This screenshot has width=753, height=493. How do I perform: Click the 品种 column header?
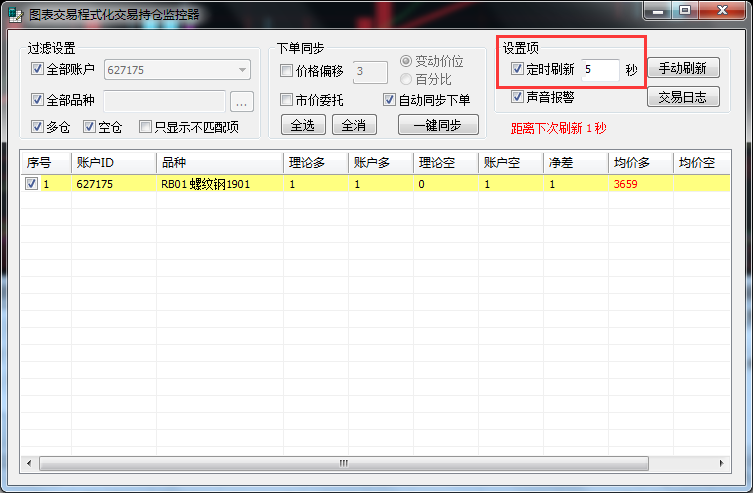pyautogui.click(x=220, y=163)
